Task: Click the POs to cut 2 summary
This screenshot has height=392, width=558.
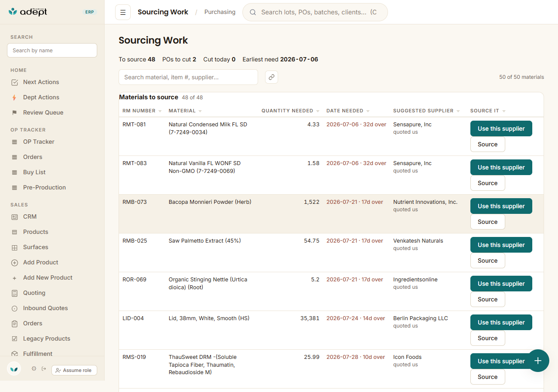Action: (x=179, y=59)
